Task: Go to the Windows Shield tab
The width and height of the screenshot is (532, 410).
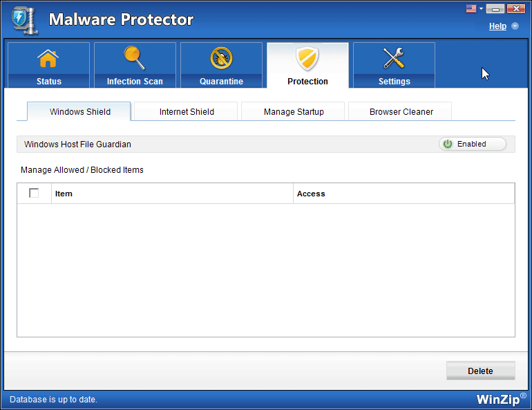Action: pos(79,111)
